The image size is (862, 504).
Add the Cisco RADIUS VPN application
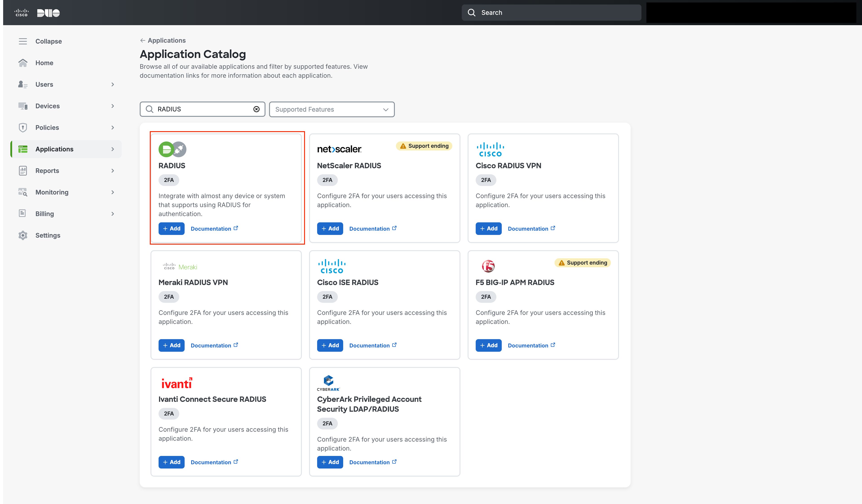tap(488, 229)
